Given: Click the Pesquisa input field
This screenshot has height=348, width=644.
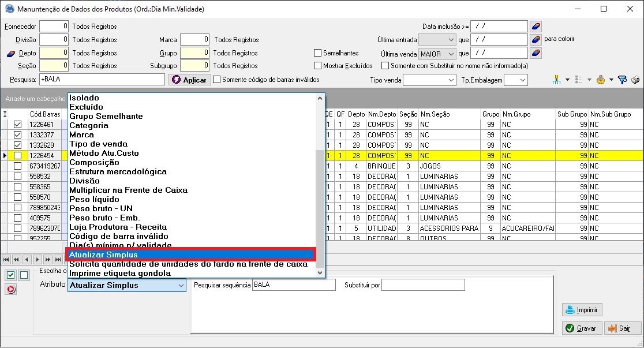Looking at the screenshot, I should click(102, 79).
